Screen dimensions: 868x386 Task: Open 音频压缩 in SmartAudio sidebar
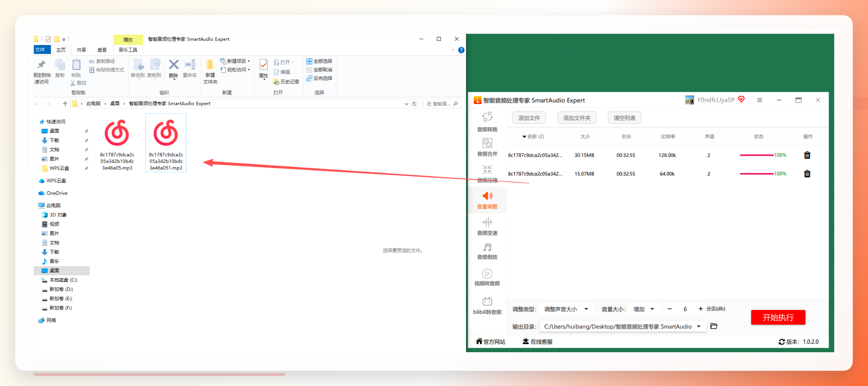point(487,173)
